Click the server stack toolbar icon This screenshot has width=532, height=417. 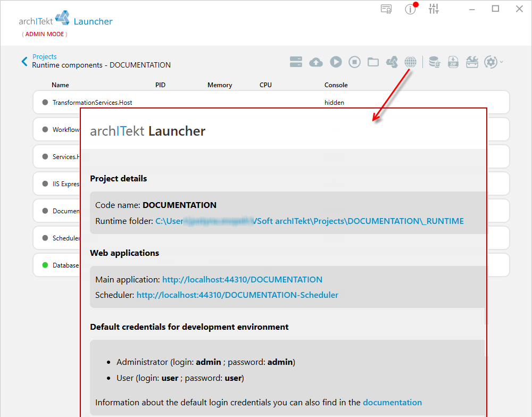click(x=296, y=62)
